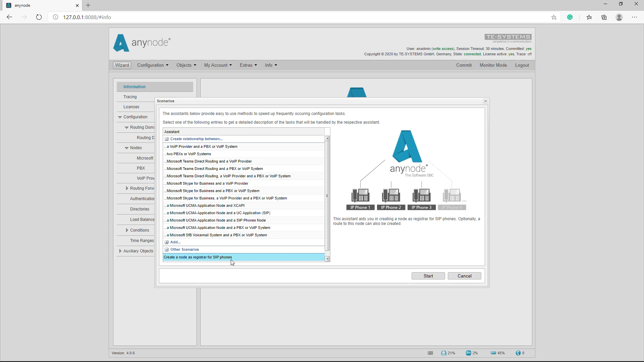The height and width of the screenshot is (362, 644).
Task: Collapse the Configuration tree node
Action: click(x=120, y=117)
